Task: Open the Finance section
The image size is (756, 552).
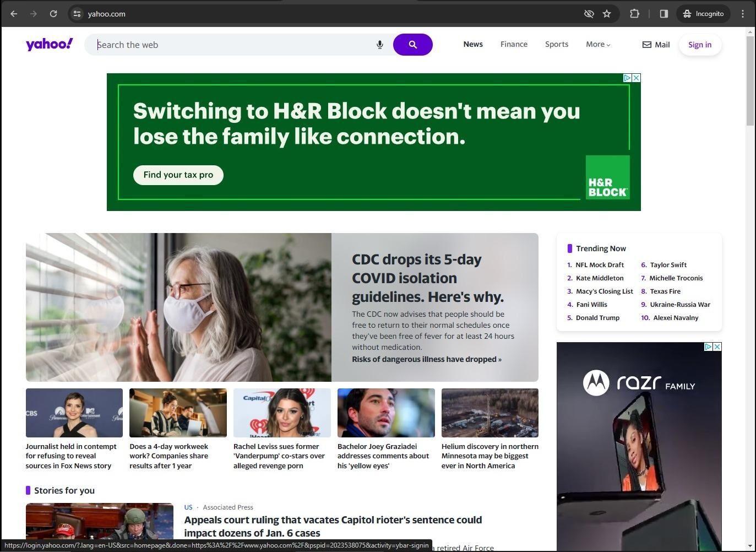Action: (x=514, y=44)
